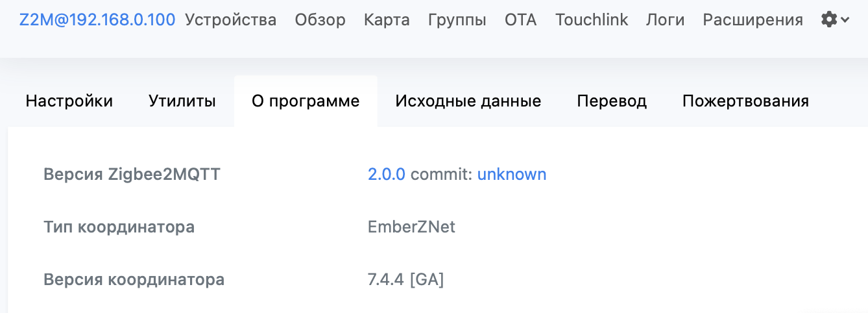Switch to the Утилиты tab
The width and height of the screenshot is (868, 313).
click(182, 101)
